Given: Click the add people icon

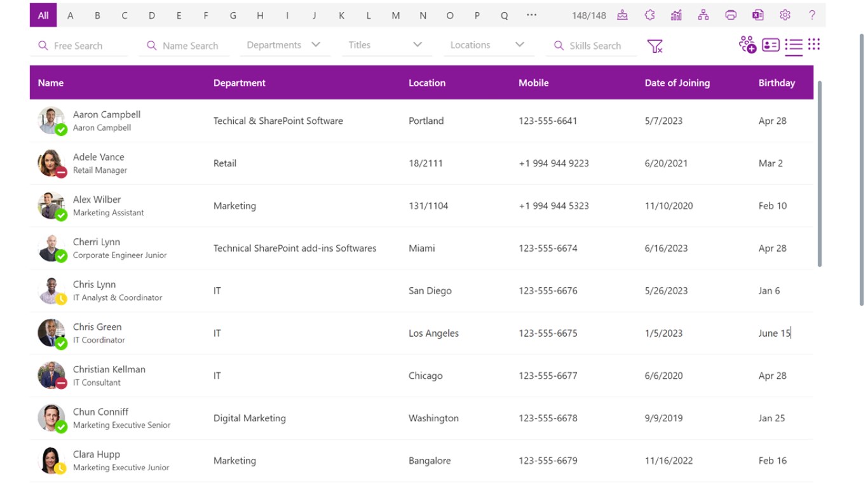Looking at the screenshot, I should click(747, 44).
